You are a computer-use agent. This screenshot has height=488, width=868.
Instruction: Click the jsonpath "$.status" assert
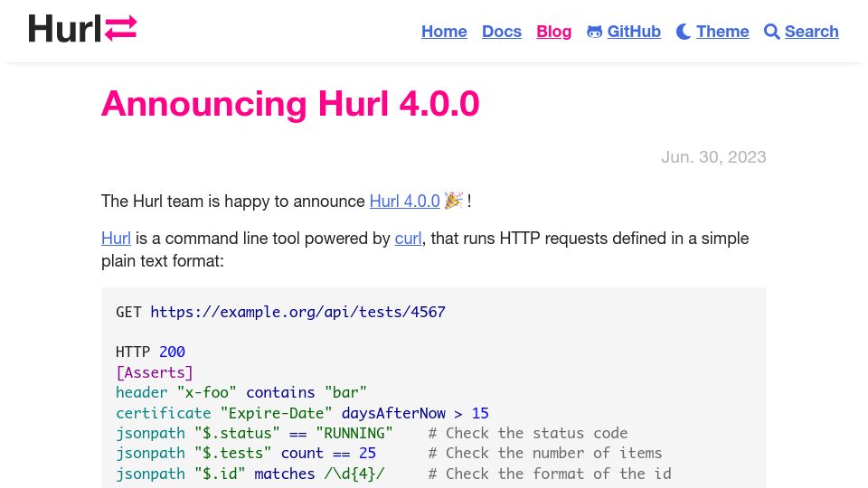click(x=254, y=433)
